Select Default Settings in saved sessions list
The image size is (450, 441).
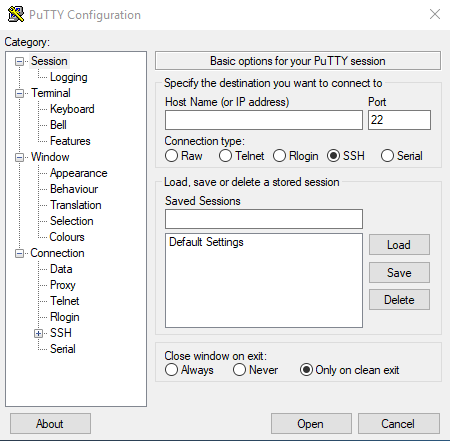coord(206,242)
